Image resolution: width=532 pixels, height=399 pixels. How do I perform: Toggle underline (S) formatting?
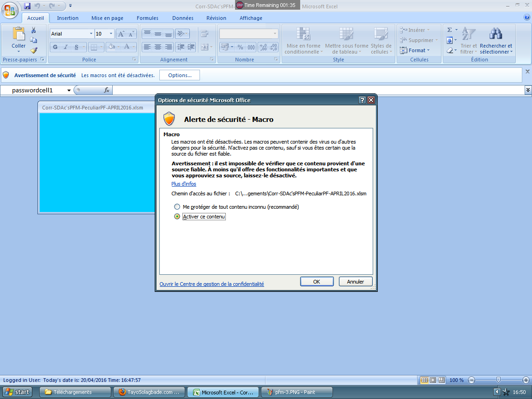pyautogui.click(x=76, y=47)
